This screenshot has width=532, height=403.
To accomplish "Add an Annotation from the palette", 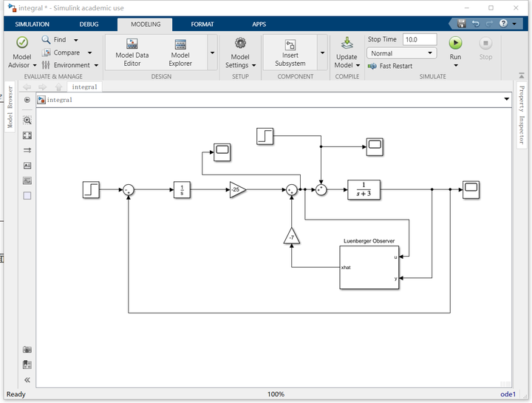I will (27, 166).
